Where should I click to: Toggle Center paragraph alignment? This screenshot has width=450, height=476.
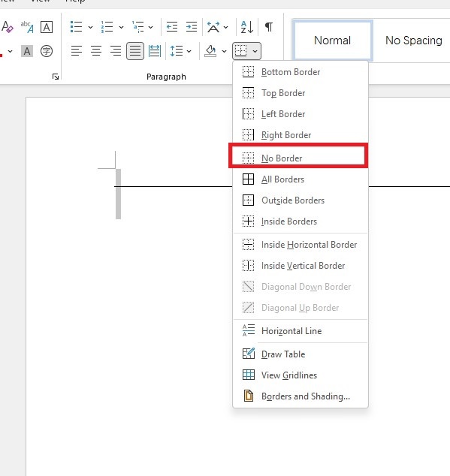[x=96, y=51]
